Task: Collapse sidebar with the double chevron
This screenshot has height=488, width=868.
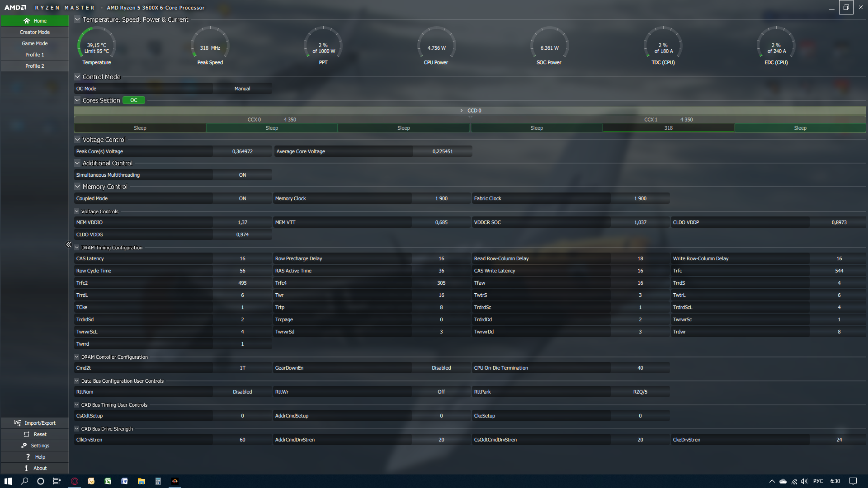Action: pyautogui.click(x=69, y=244)
